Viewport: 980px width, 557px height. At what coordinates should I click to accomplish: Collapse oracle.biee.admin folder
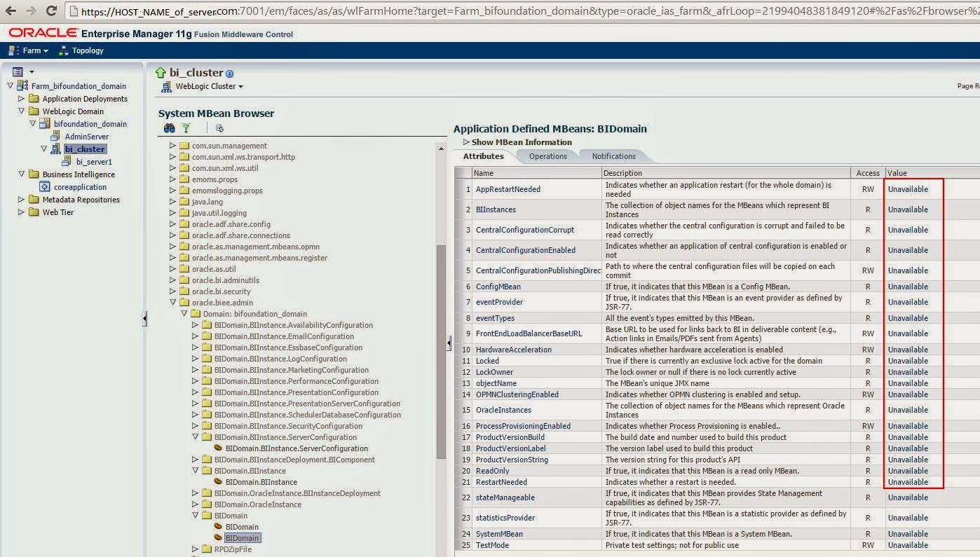172,303
